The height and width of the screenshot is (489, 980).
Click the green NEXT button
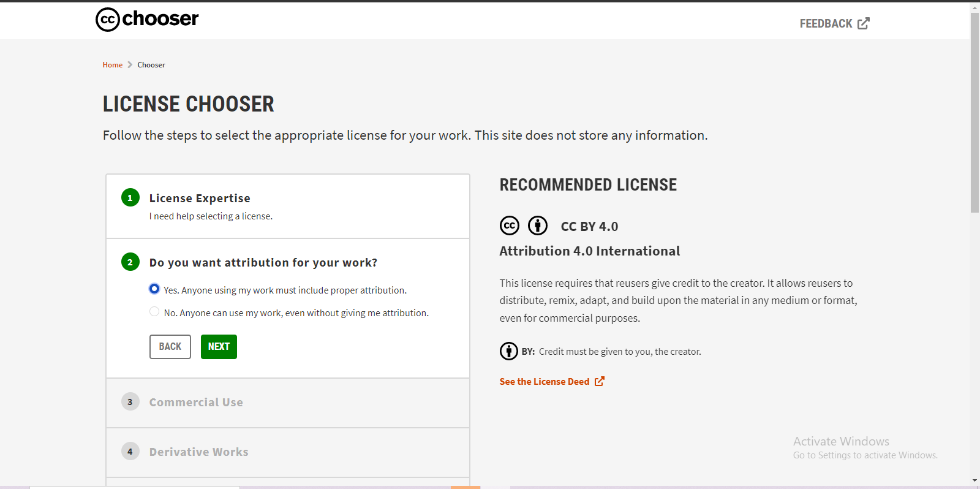pos(219,347)
